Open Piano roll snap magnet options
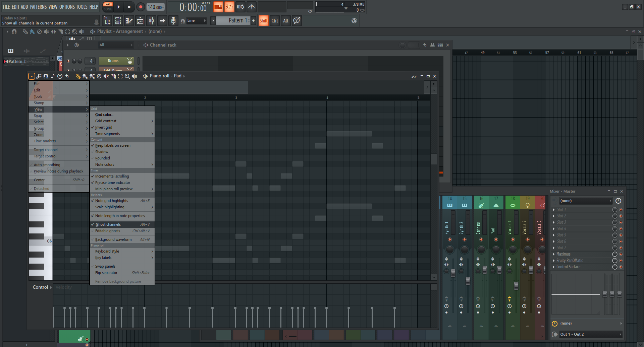The height and width of the screenshot is (347, 644). (x=46, y=76)
